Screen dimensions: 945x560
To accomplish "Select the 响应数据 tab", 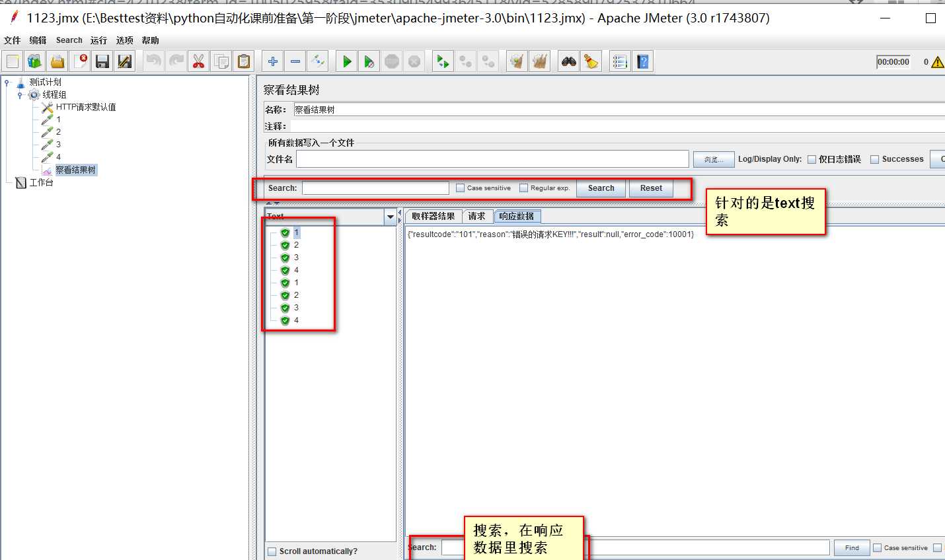I will pos(517,217).
